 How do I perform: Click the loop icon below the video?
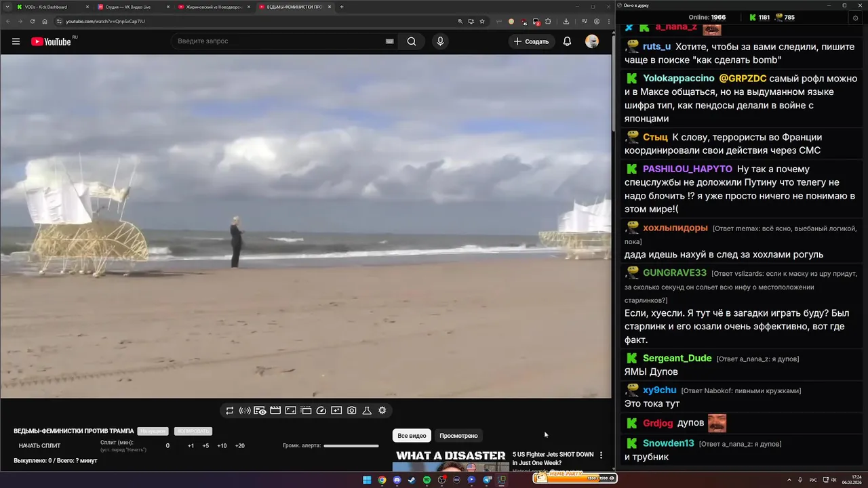coord(230,411)
